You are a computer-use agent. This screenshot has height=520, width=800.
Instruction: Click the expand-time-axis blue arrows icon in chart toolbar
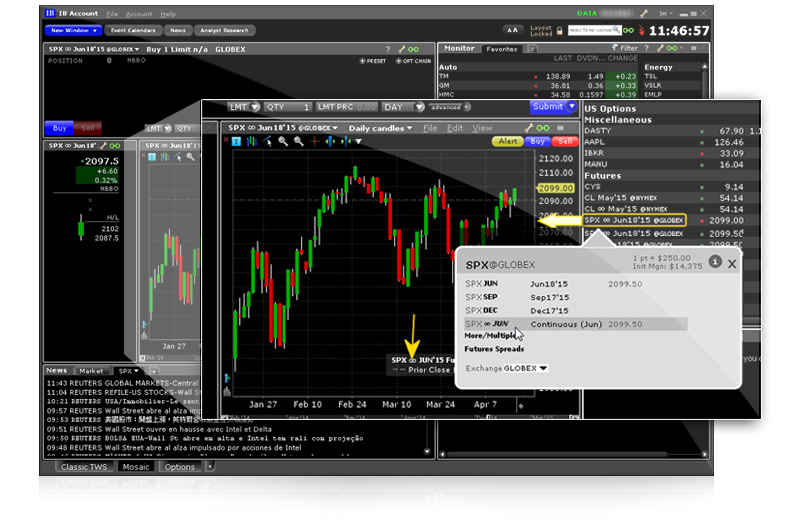click(x=330, y=141)
